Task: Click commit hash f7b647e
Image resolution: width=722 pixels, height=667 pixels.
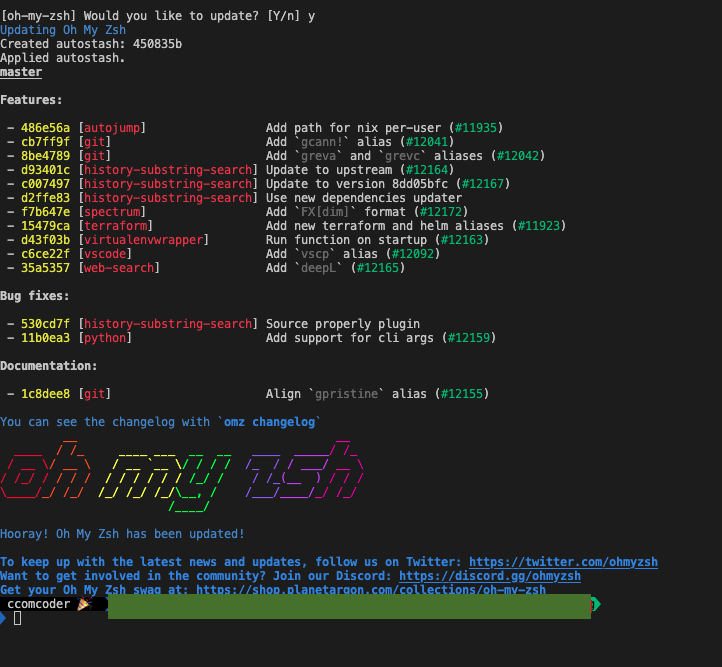Action: point(46,212)
